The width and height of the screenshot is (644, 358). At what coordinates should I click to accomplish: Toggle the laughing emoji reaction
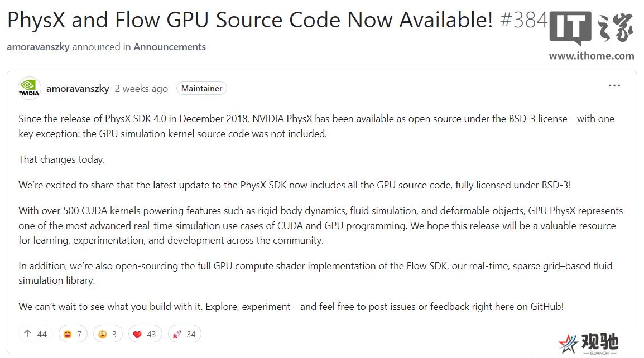(73, 334)
